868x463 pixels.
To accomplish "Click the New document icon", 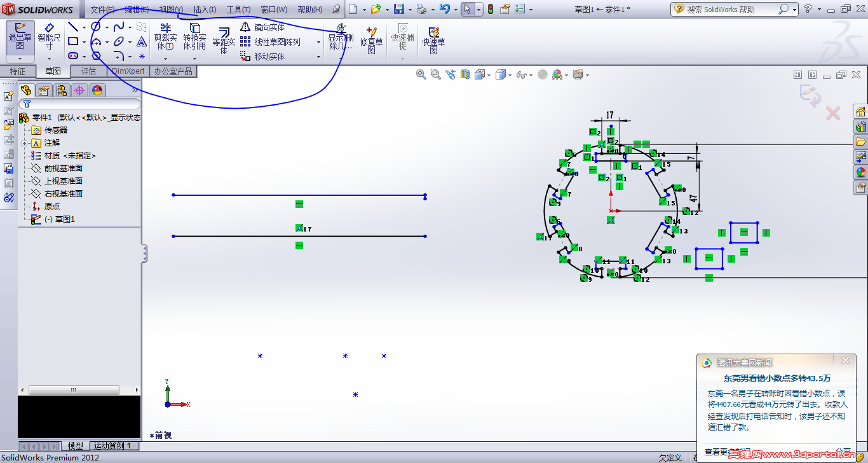I will (353, 9).
